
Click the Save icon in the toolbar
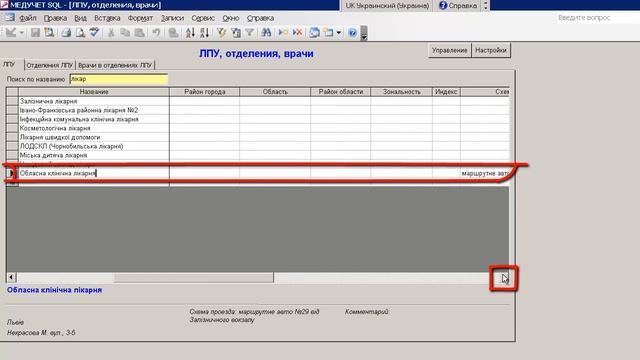click(x=36, y=33)
